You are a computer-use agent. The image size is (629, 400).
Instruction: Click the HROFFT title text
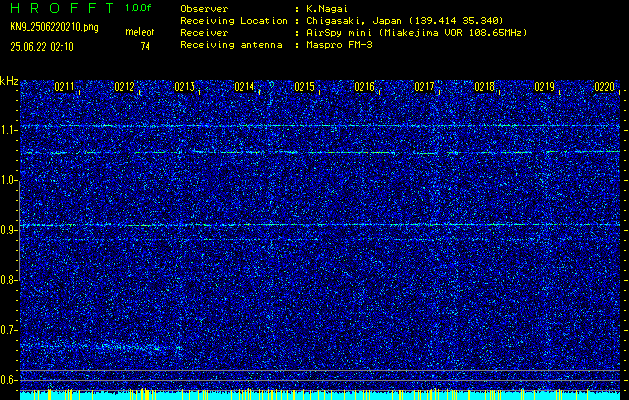click(x=62, y=8)
